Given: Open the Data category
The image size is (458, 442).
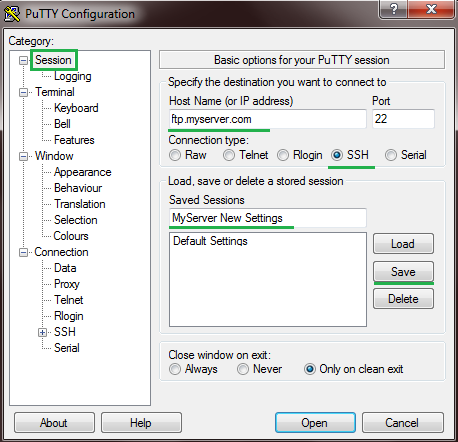Looking at the screenshot, I should coord(65,268).
